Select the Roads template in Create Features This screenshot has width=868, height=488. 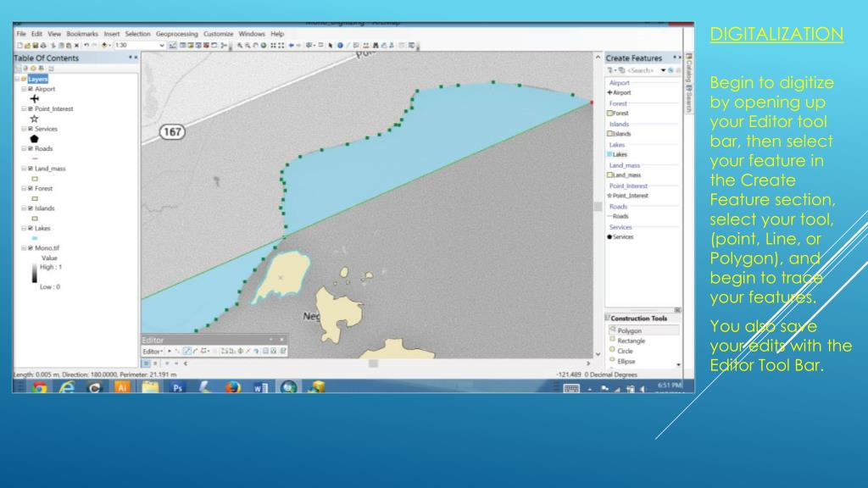(x=618, y=216)
